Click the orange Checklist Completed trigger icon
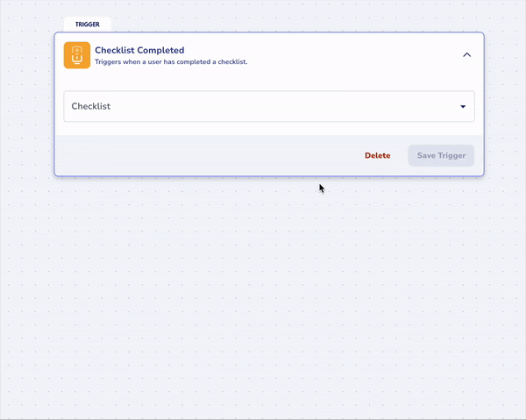Image resolution: width=526 pixels, height=420 pixels. tap(77, 55)
